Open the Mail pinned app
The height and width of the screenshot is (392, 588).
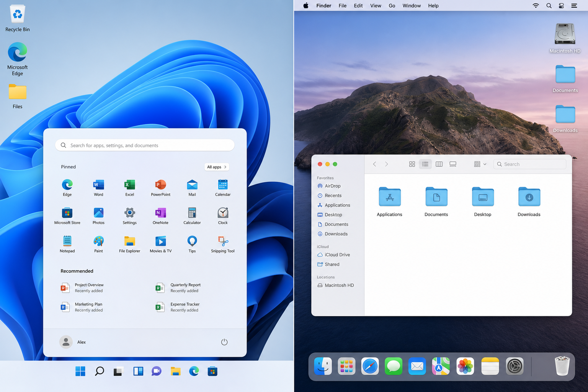[192, 188]
